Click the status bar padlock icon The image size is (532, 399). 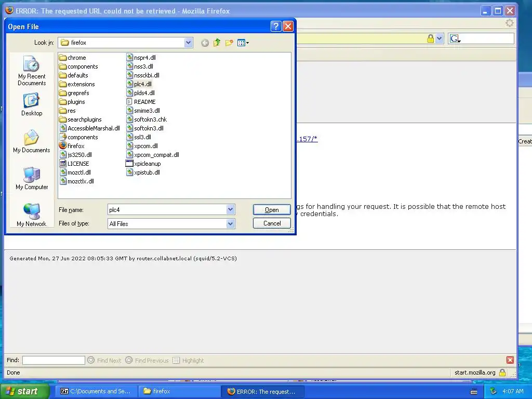pos(502,373)
